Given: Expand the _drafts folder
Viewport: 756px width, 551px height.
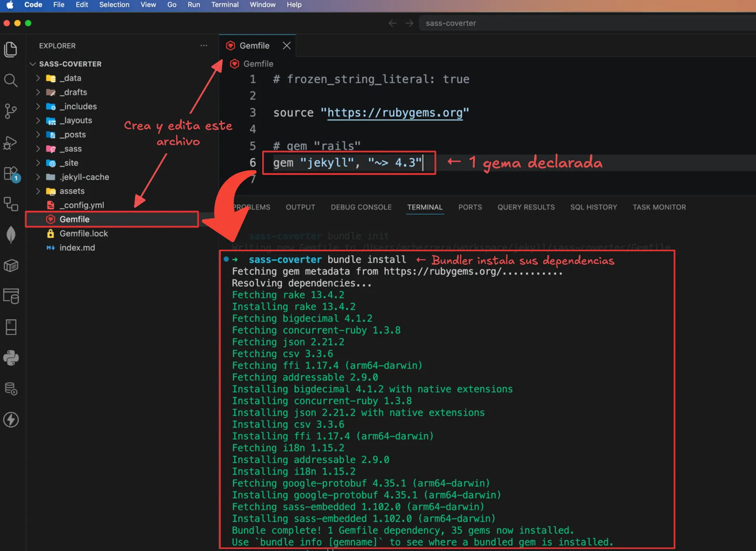Looking at the screenshot, I should pyautogui.click(x=38, y=92).
